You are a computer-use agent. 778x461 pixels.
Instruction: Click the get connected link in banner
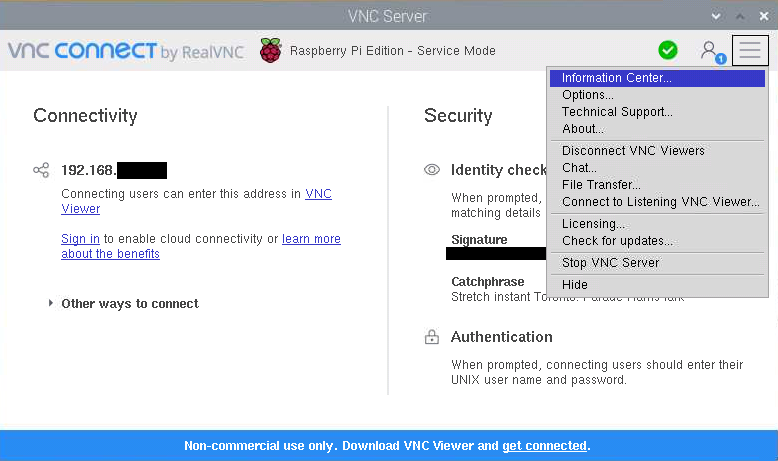[544, 446]
